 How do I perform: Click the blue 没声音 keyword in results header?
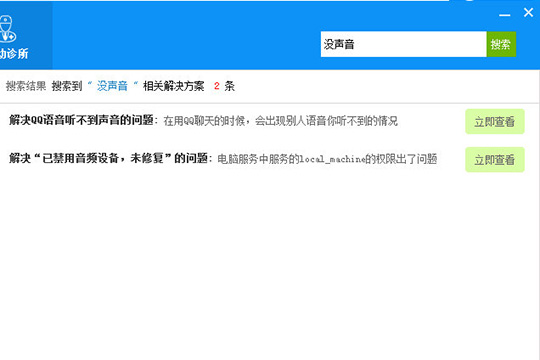pyautogui.click(x=112, y=86)
